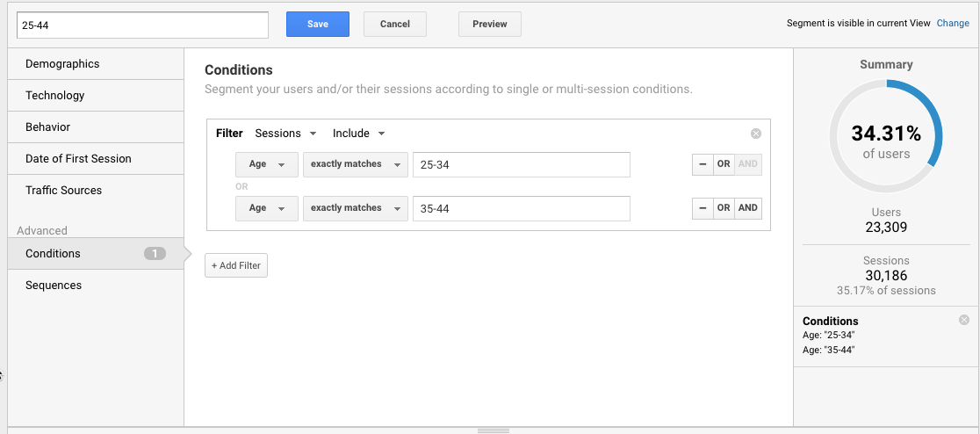
Task: Clear Conditions from the Summary panel
Action: [964, 320]
